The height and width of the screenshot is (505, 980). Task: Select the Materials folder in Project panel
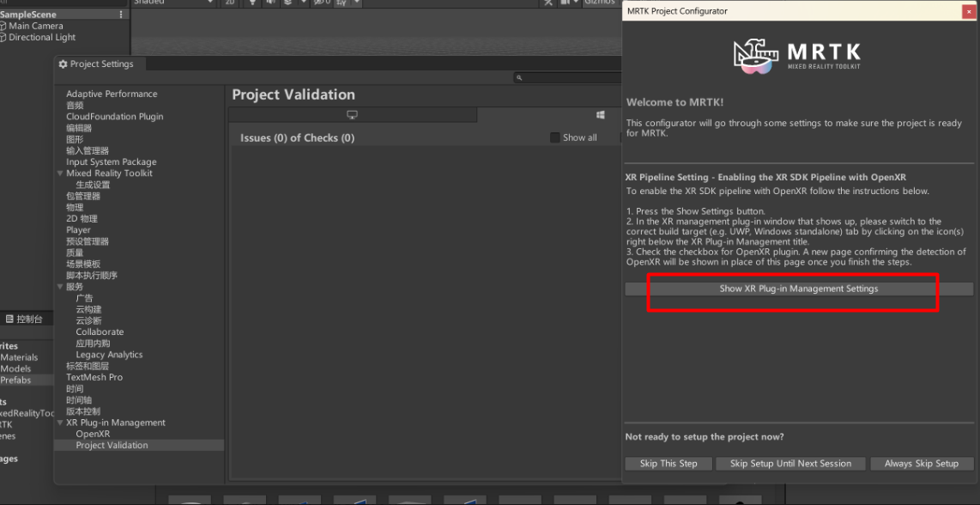pos(19,357)
